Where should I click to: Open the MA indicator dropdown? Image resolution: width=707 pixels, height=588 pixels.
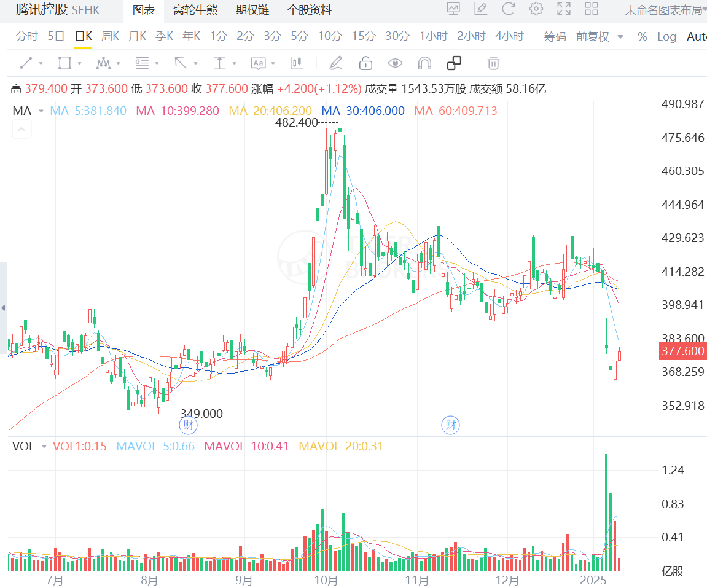(41, 111)
